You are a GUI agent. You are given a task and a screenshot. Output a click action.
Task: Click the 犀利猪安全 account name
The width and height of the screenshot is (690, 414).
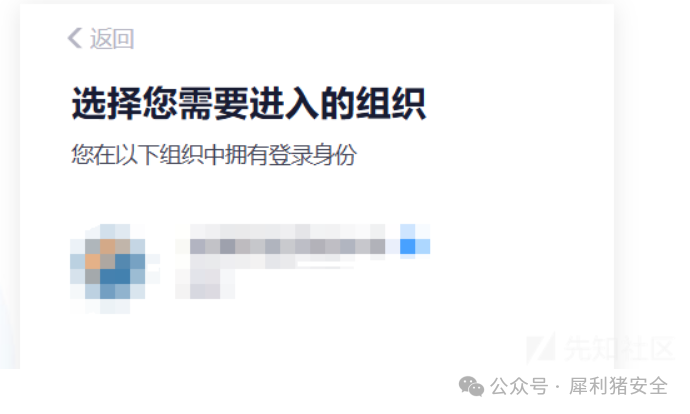click(618, 386)
